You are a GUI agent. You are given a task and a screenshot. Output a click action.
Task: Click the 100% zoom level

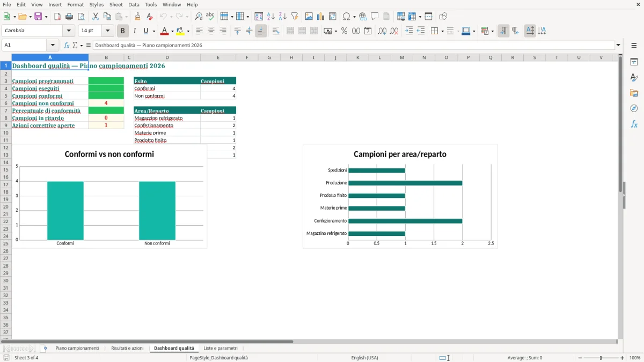pyautogui.click(x=635, y=358)
